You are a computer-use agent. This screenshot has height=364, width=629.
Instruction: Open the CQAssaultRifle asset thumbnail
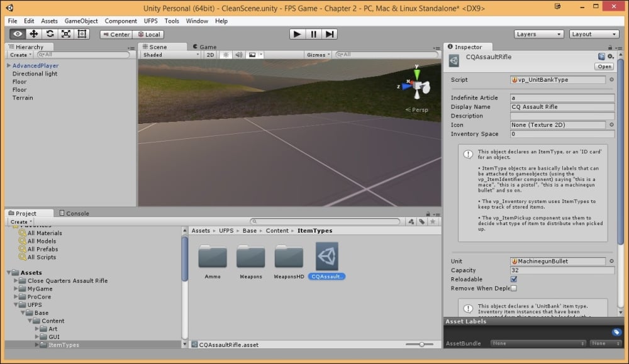326,258
